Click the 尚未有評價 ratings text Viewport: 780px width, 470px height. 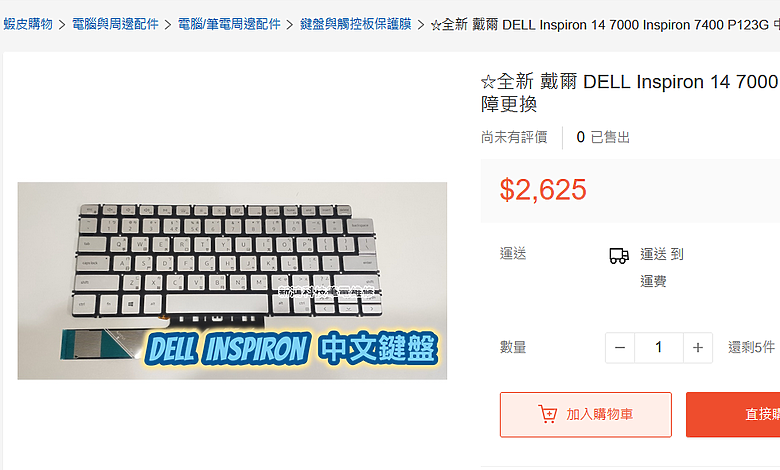(x=514, y=137)
